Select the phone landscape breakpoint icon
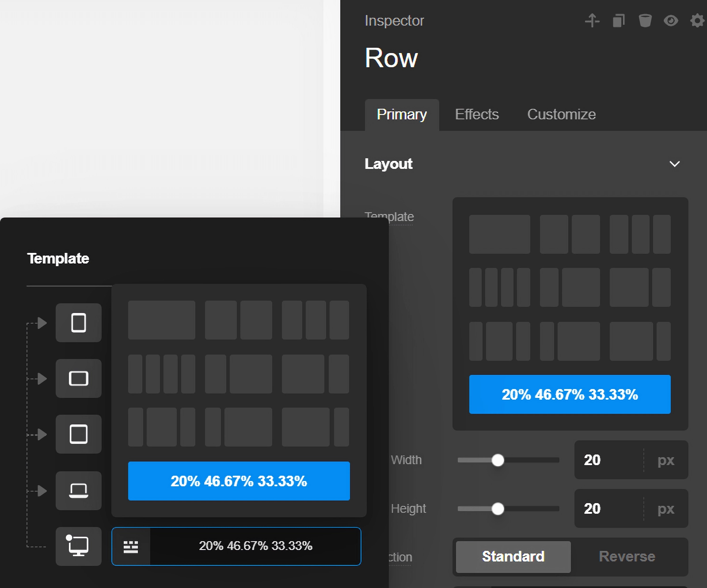Viewport: 707px width, 588px height. [78, 378]
